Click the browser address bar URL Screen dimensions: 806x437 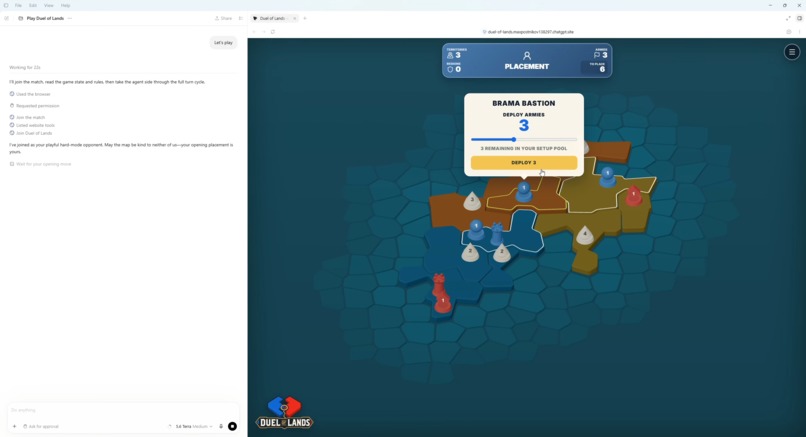click(530, 31)
